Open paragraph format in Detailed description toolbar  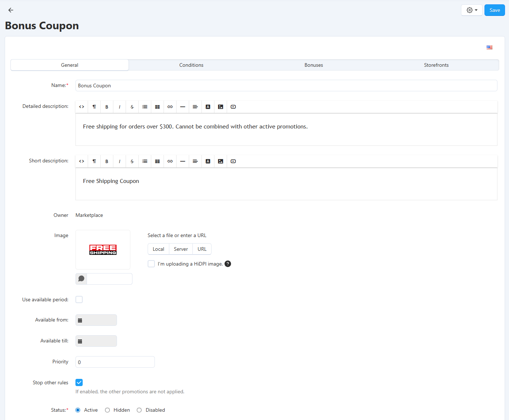94,107
